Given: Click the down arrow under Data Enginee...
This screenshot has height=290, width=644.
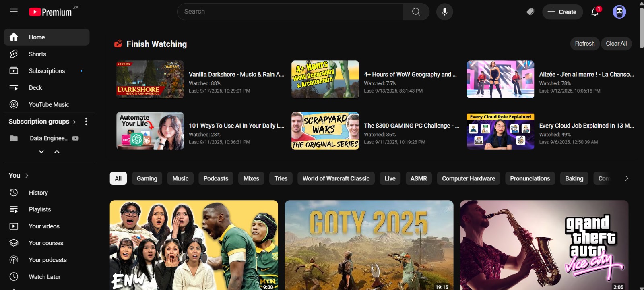Looking at the screenshot, I should 41,152.
